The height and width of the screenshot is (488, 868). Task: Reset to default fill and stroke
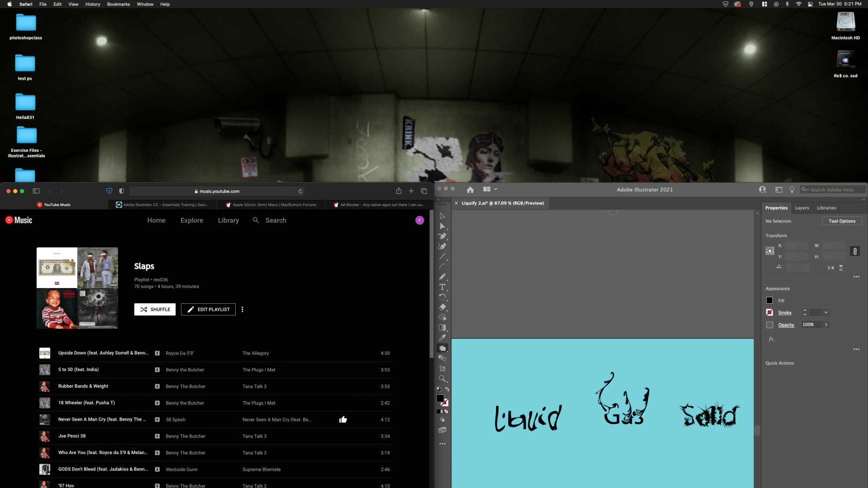point(438,389)
